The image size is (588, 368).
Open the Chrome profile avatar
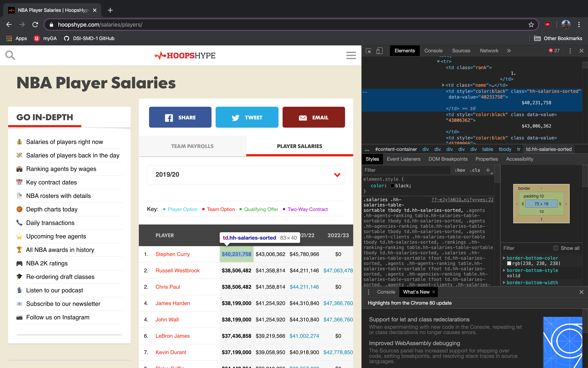(566, 25)
